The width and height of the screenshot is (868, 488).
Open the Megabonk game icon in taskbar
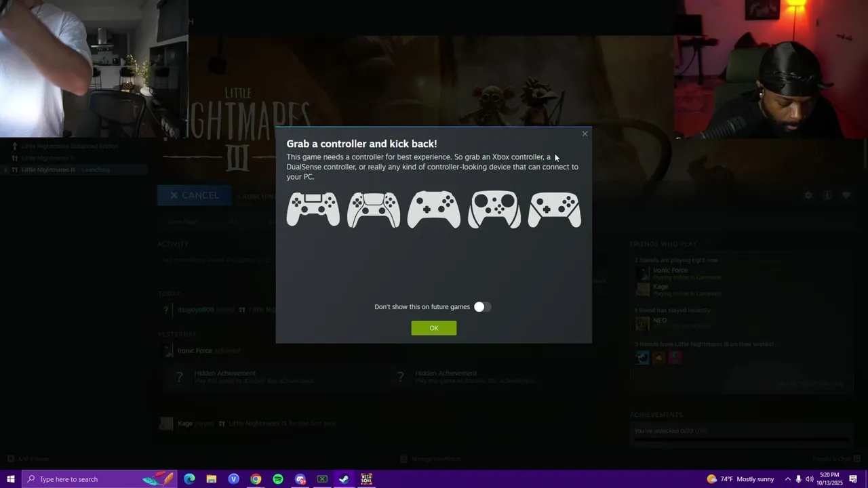point(366,479)
